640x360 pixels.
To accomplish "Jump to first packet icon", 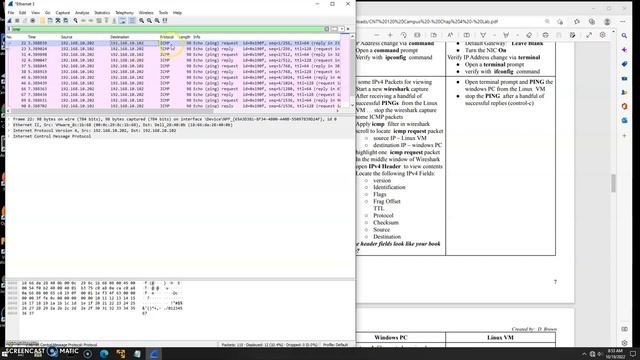I will point(107,20).
